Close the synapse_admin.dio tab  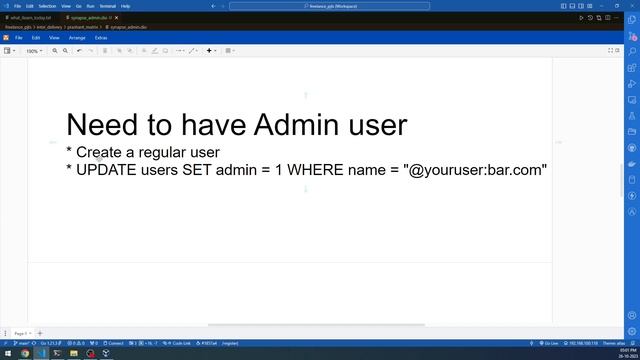tap(116, 18)
